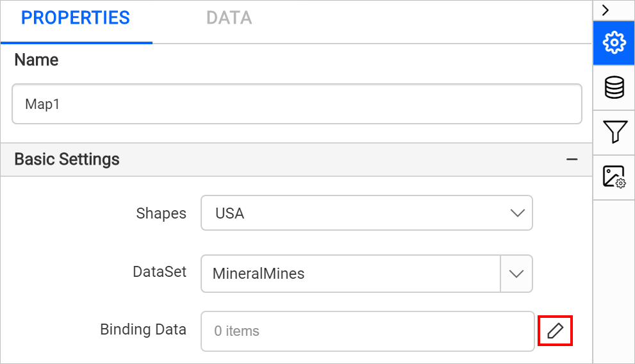Image resolution: width=635 pixels, height=364 pixels.
Task: Click the Name heading label
Action: tap(37, 60)
